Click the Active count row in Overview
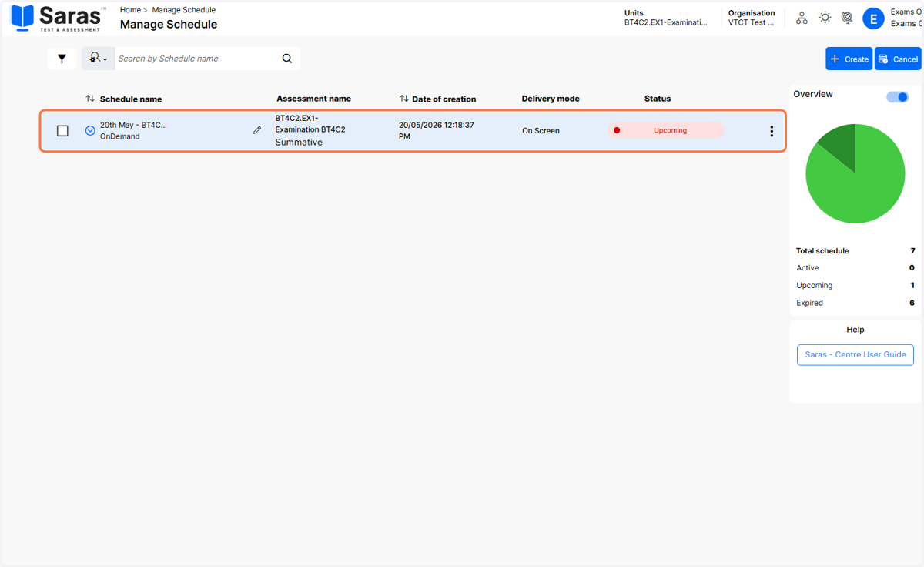 point(855,267)
